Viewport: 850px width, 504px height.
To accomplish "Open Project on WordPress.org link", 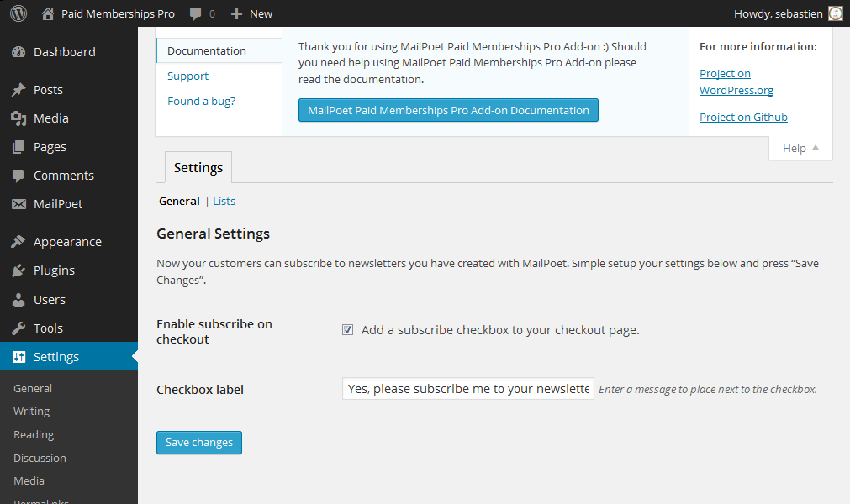I will click(736, 81).
